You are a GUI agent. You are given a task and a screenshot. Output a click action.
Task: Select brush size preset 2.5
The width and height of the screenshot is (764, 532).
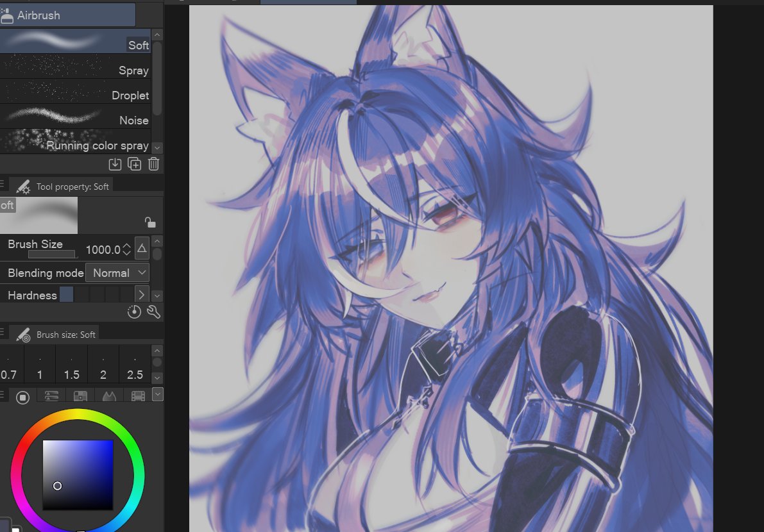pyautogui.click(x=135, y=365)
